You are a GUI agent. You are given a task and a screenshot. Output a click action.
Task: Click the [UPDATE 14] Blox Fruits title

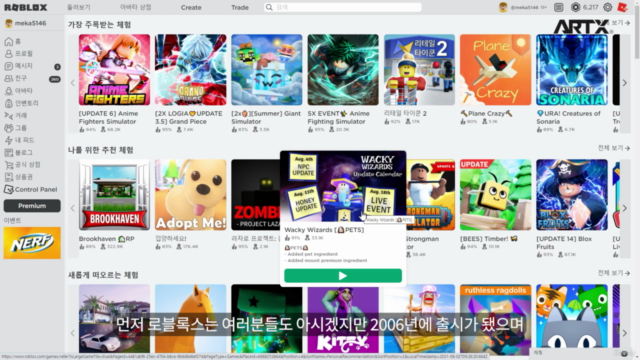(564, 242)
